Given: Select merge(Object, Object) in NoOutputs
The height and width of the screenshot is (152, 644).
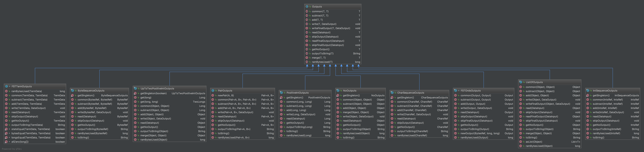Looking at the screenshot, I should coord(356,112).
